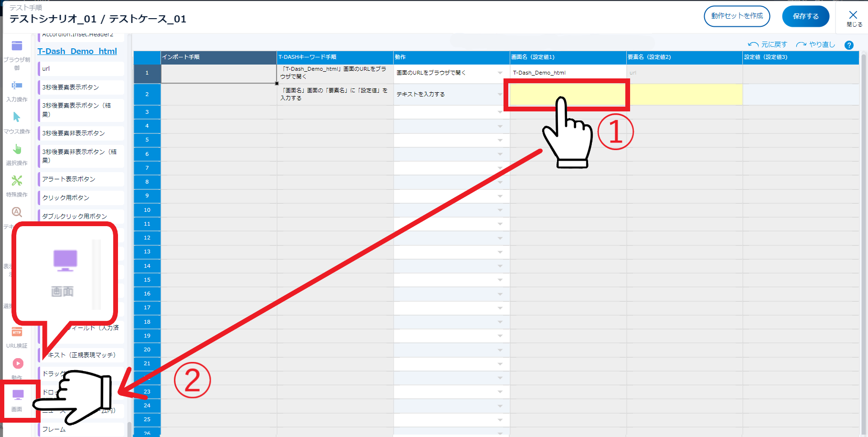Click the 保存する button
Image resolution: width=868 pixels, height=437 pixels.
(805, 16)
